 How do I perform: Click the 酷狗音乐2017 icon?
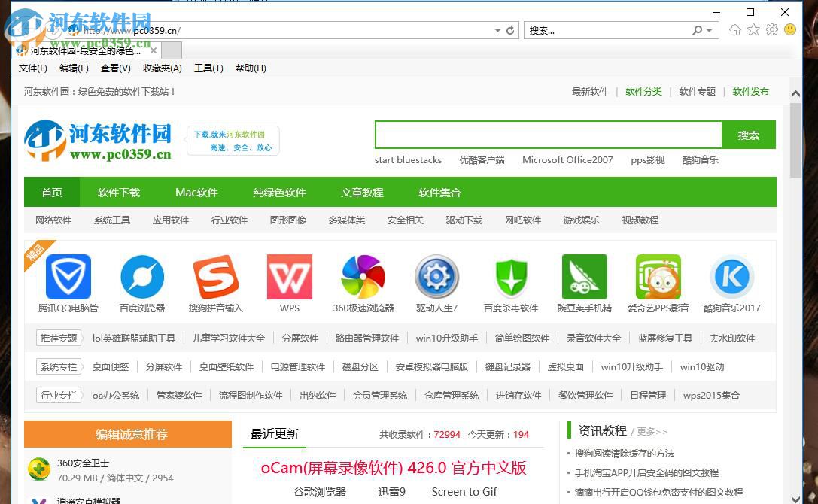pyautogui.click(x=731, y=277)
